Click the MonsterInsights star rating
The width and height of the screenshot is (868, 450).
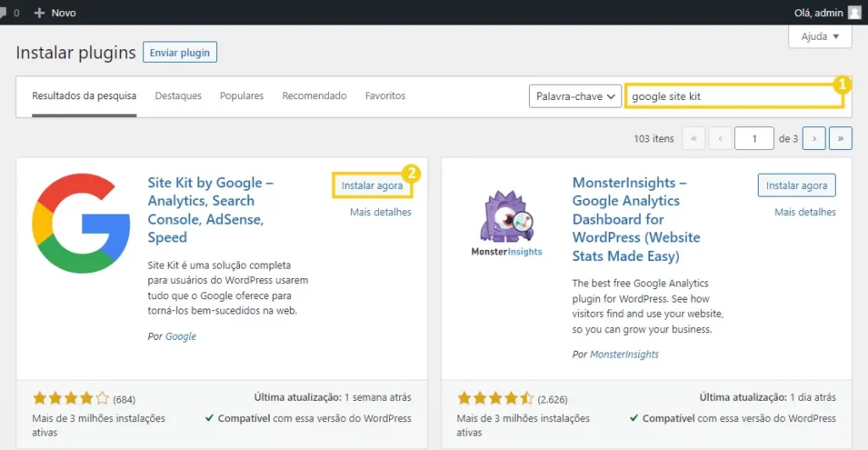[495, 398]
